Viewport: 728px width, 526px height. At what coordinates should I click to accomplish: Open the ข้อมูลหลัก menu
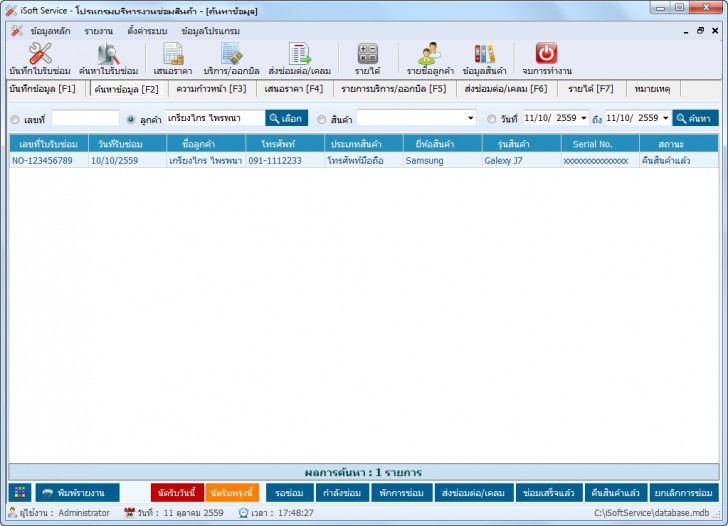tap(50, 31)
